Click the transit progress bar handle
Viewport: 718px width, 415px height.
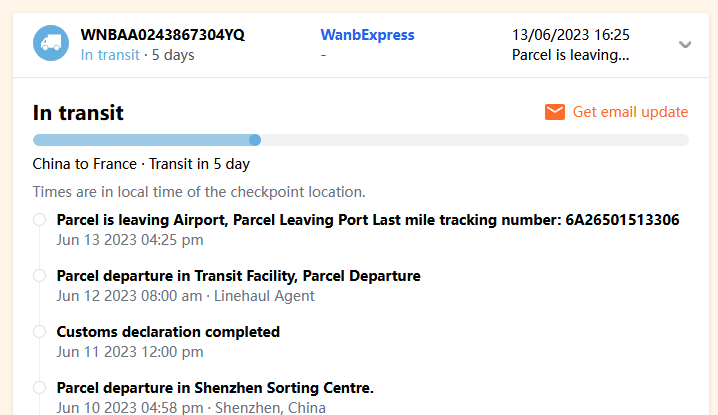coord(255,140)
